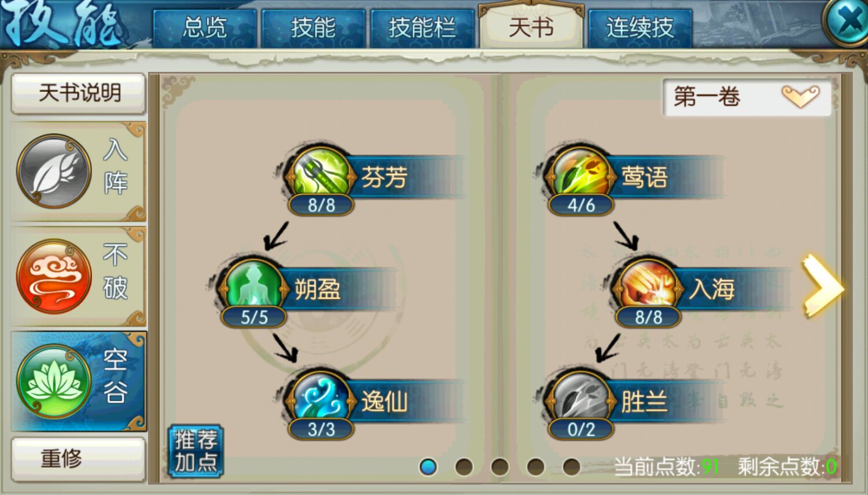
Task: Go to the third page dot
Action: tap(499, 467)
